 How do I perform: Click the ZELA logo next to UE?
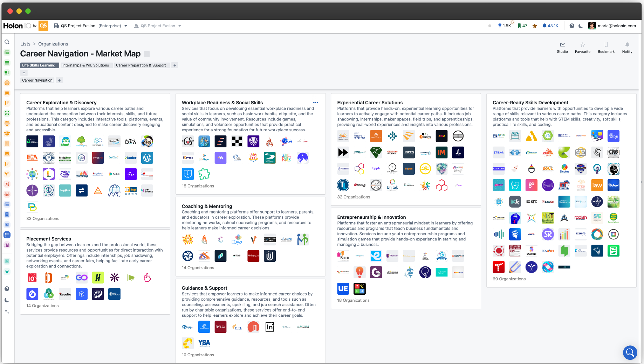[359, 288]
